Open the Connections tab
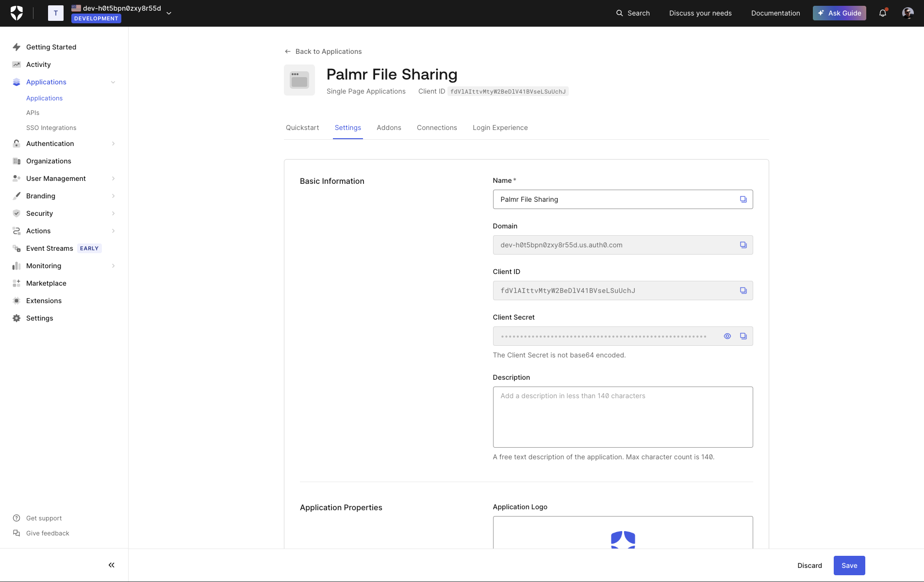Screen dimensions: 924x582 pyautogui.click(x=437, y=128)
